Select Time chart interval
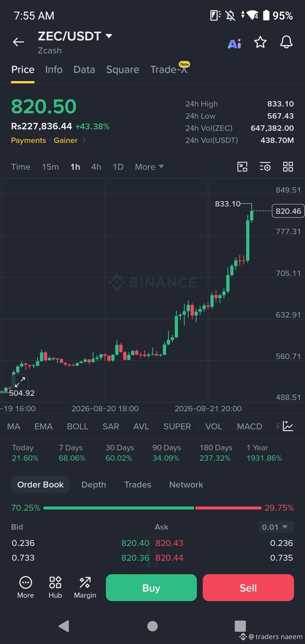Screen dimensions: 305x644 [x=21, y=167]
